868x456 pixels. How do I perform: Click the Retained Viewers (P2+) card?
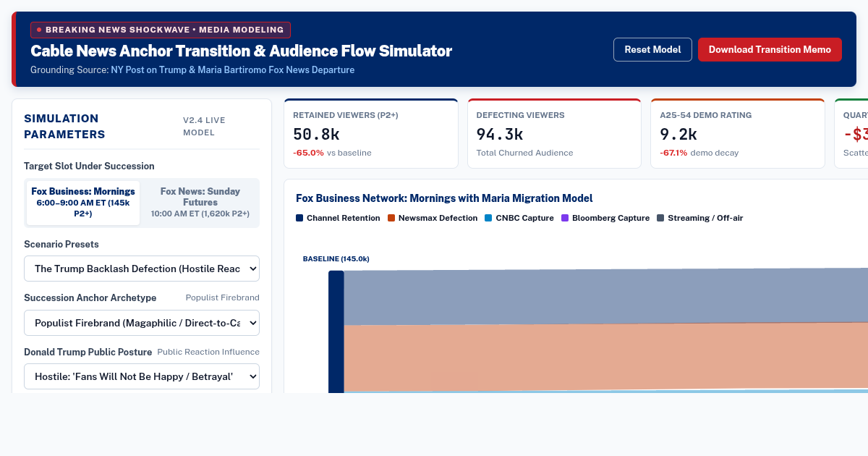[x=371, y=133]
